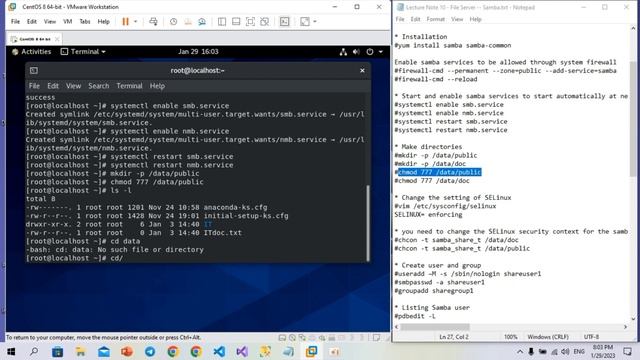Show hidden tray icons chevron

(x=520, y=351)
